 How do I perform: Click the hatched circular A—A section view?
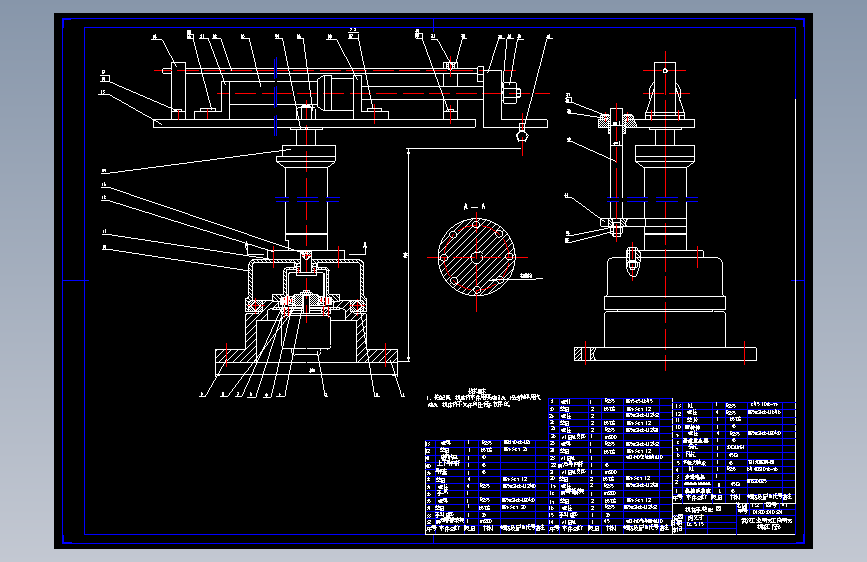click(x=477, y=257)
